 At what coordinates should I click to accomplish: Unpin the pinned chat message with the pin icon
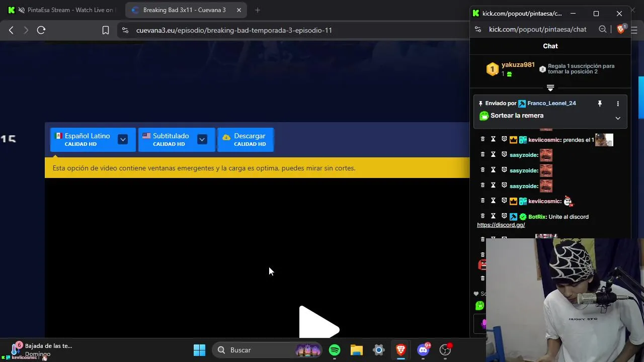point(600,104)
